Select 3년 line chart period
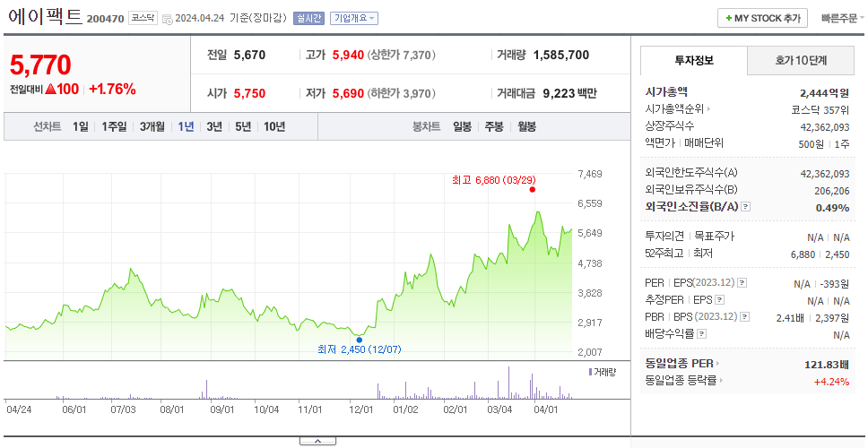Screen dimensions: 868x448 click(x=214, y=126)
